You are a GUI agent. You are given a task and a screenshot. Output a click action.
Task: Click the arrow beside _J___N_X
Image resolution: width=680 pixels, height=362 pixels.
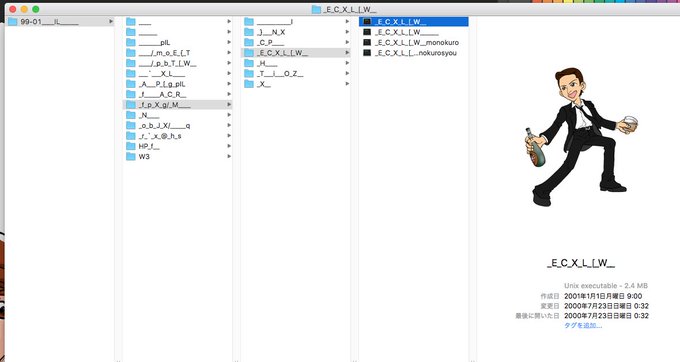347,32
